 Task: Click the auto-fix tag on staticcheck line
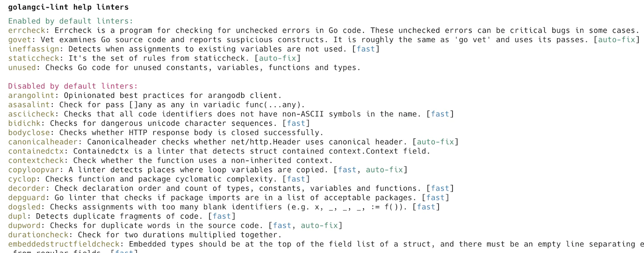point(277,58)
